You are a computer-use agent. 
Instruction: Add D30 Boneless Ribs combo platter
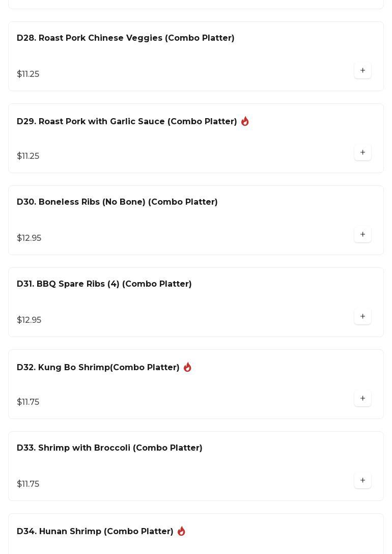(x=362, y=234)
